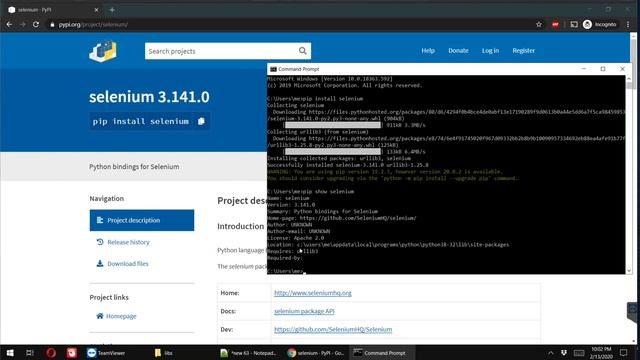Click the cast media icon in Chrome toolbar
The width and height of the screenshot is (640, 360).
[x=574, y=24]
